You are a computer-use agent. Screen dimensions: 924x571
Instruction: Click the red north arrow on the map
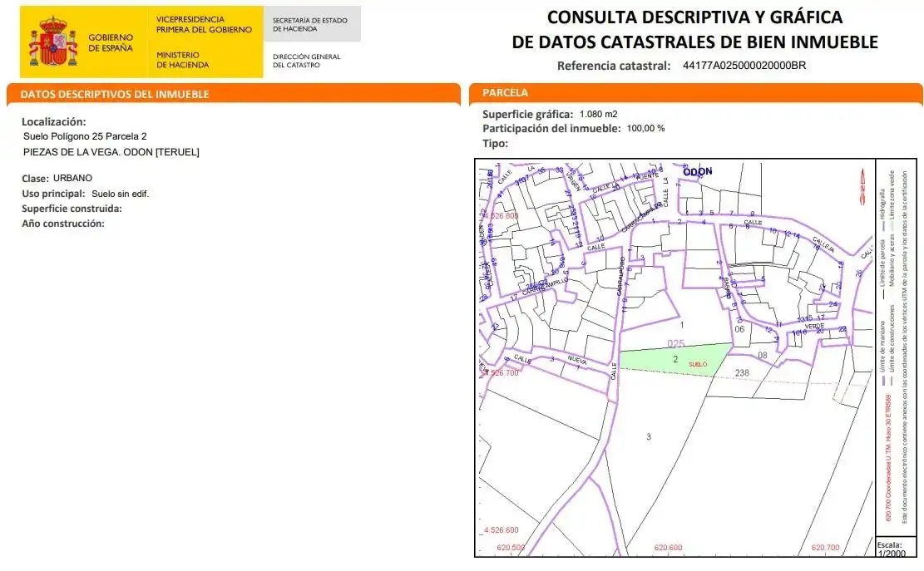pos(862,187)
